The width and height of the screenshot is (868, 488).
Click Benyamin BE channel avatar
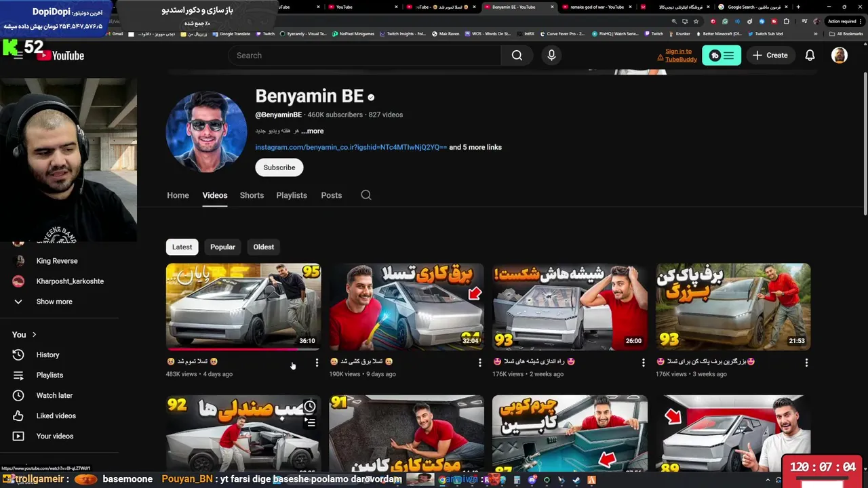tap(207, 132)
